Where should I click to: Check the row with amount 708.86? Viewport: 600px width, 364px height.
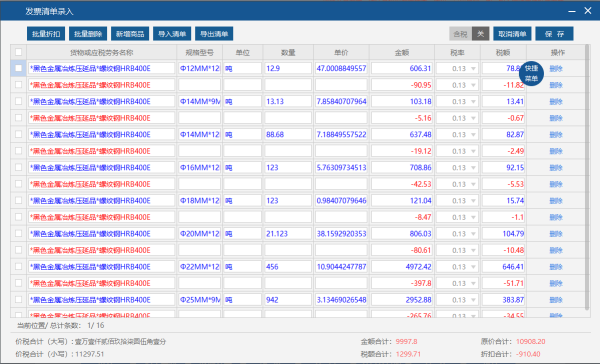click(18, 167)
